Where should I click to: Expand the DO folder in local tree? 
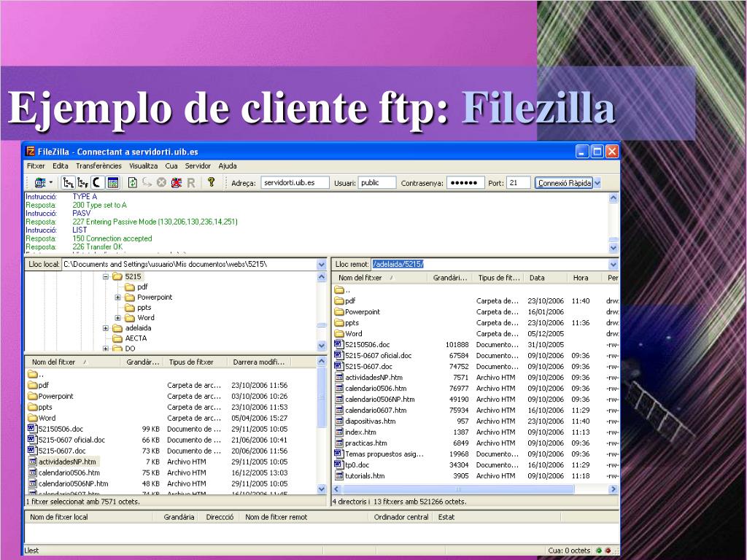(x=106, y=349)
